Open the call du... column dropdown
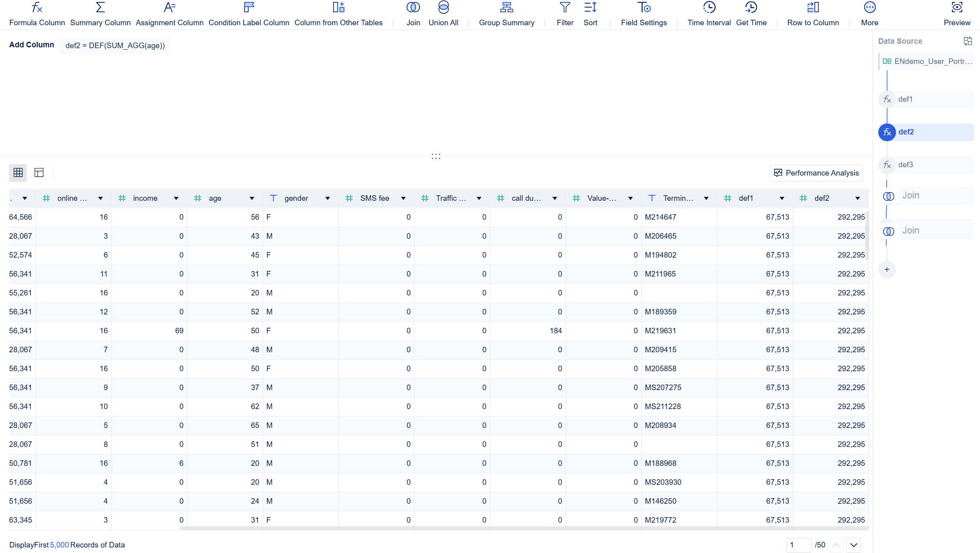The image size is (980, 553). pos(554,198)
